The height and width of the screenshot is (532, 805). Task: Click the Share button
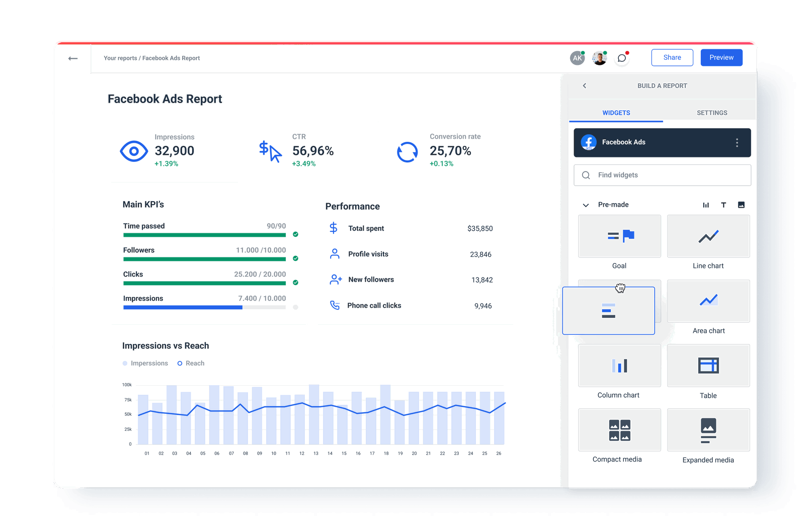(x=672, y=57)
